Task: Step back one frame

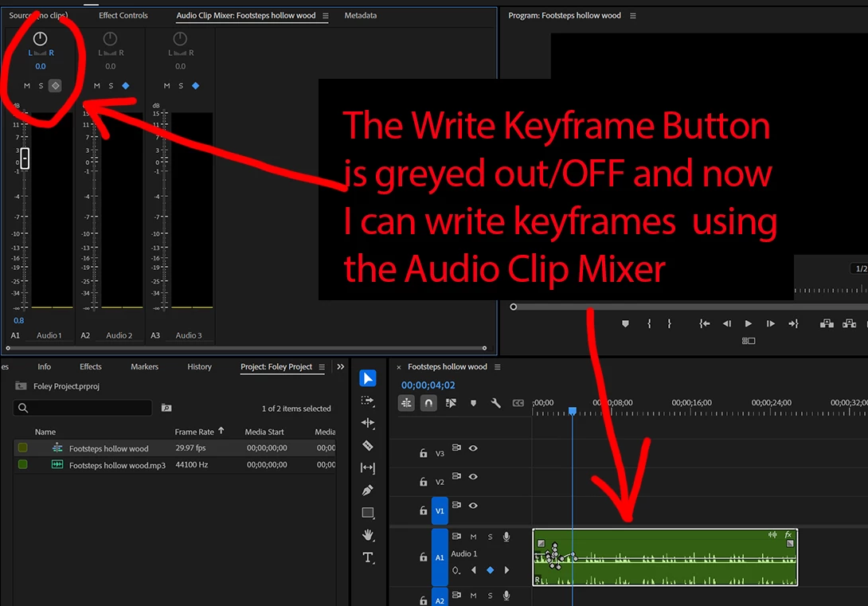Action: 727,324
